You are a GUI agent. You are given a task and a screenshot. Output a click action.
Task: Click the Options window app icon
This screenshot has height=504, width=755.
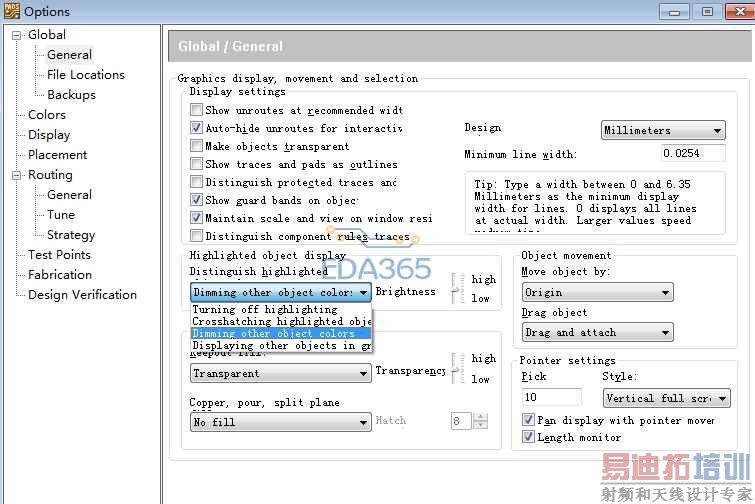12,11
